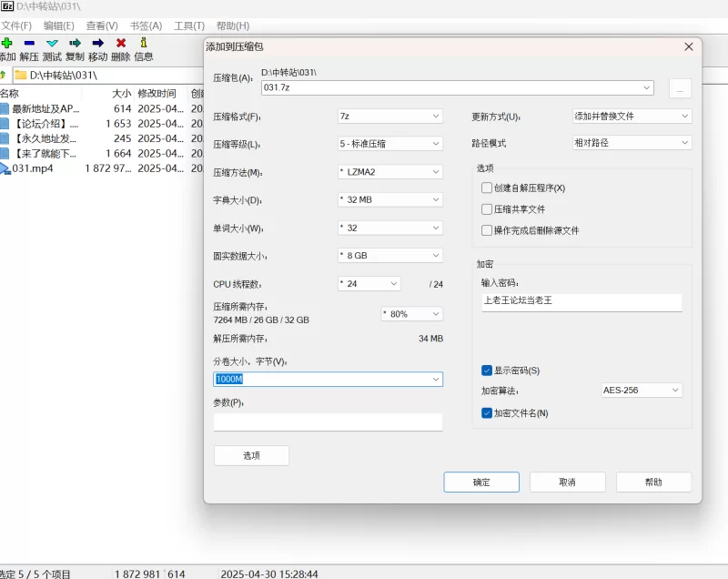Uncheck the 显示密码 checkbox
This screenshot has width=728, height=579.
(487, 371)
